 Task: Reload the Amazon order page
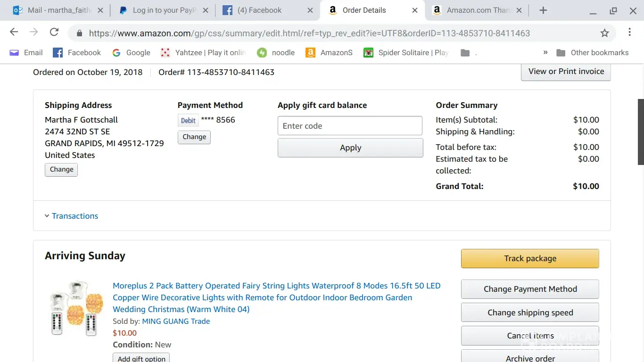pos(54,33)
